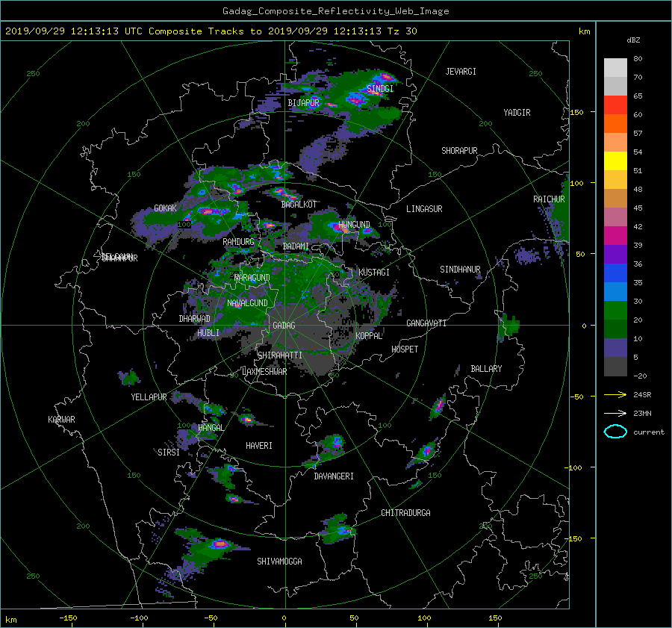Click the SINDGI city label
This screenshot has height=628, width=672.
(x=380, y=89)
